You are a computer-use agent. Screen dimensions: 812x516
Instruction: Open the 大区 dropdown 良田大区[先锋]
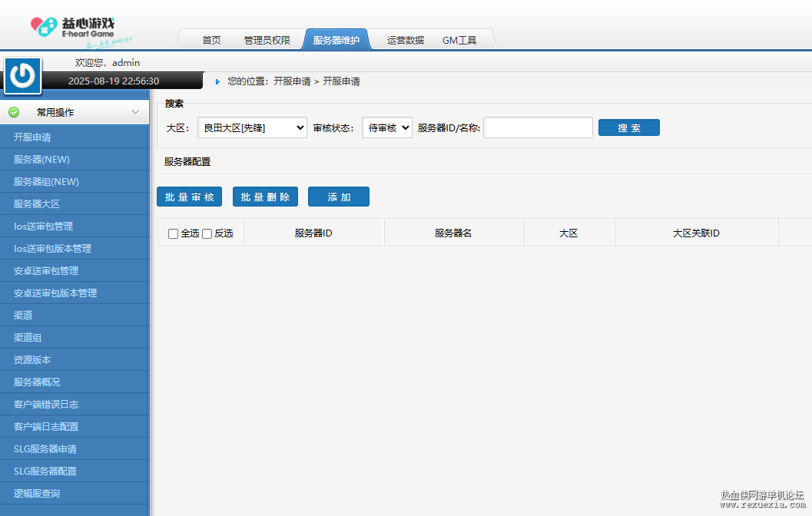(x=252, y=127)
